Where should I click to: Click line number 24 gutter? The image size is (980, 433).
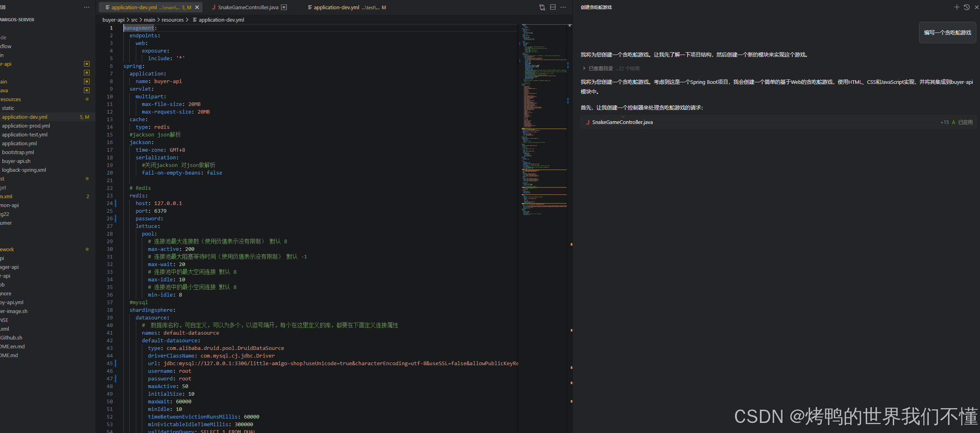click(x=110, y=203)
